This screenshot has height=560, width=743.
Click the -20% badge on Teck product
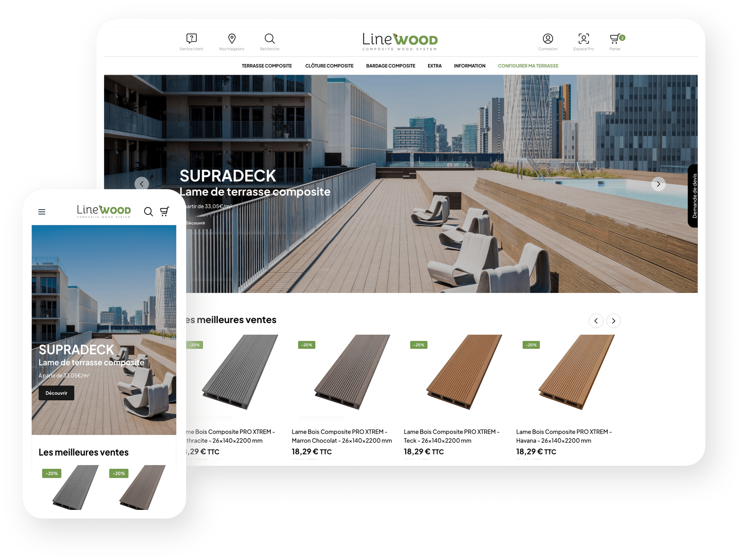(x=419, y=345)
